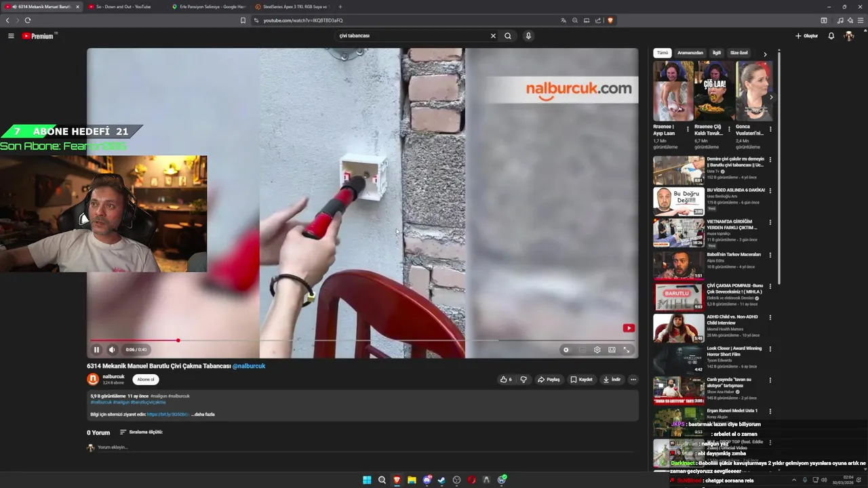
Task: Reload the page
Action: click(28, 20)
